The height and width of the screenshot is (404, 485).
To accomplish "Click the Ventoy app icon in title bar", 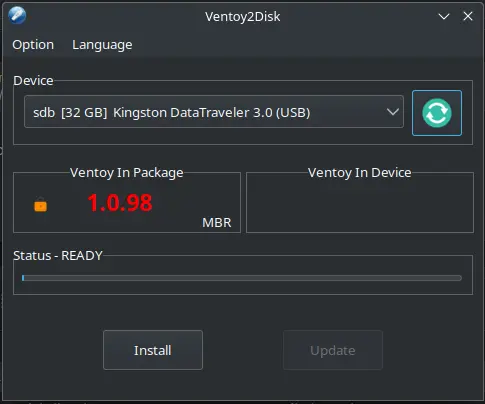I will click(x=17, y=15).
